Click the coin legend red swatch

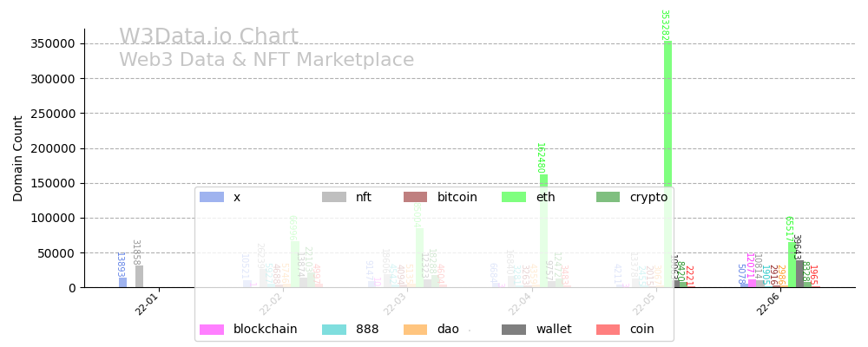tap(608, 330)
